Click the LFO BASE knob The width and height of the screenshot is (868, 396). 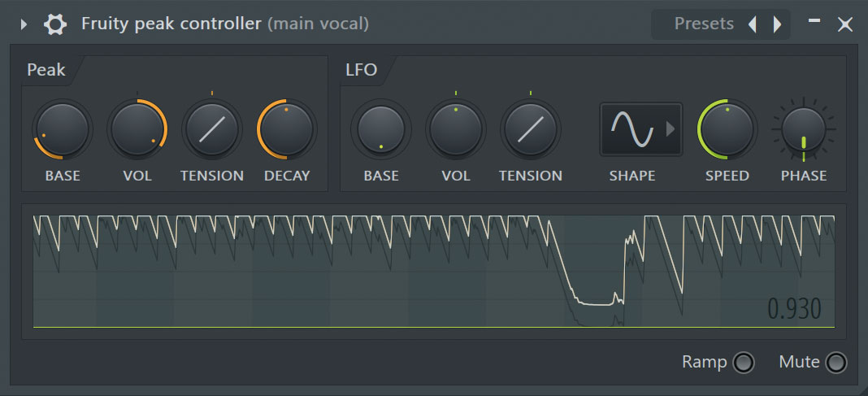click(381, 129)
